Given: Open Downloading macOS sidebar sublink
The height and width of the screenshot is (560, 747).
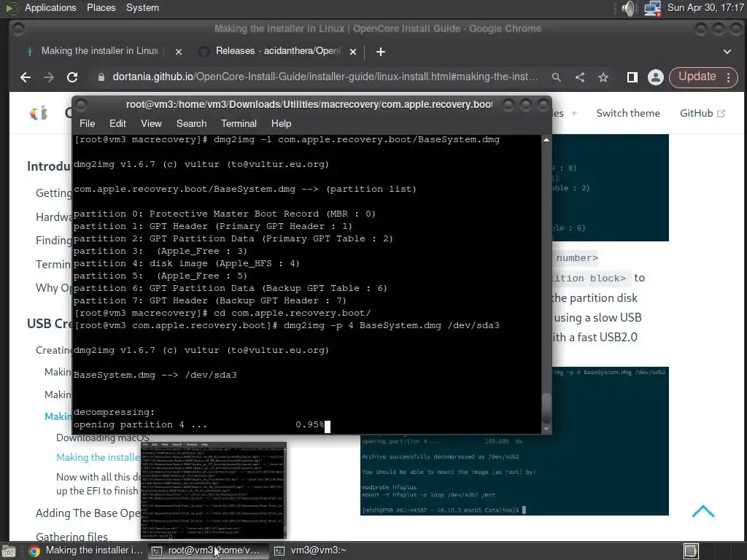Looking at the screenshot, I should (x=102, y=437).
